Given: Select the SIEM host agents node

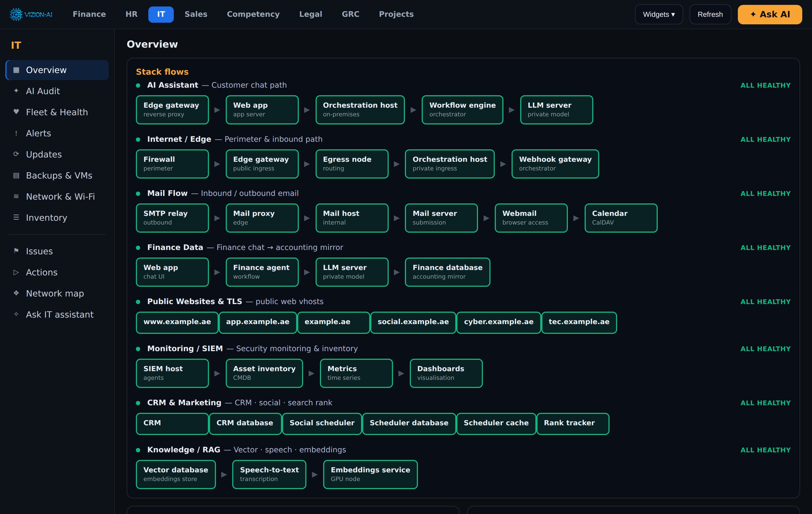Looking at the screenshot, I should click(172, 373).
